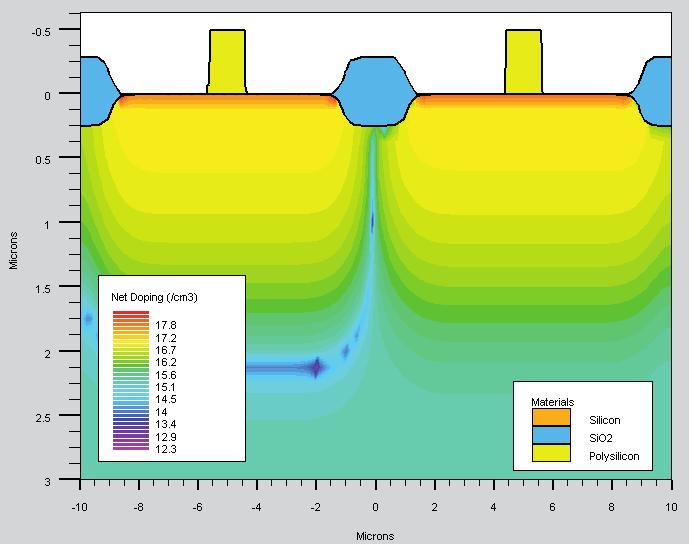Click the 12.3 doping scale value
The height and width of the screenshot is (544, 689).
click(166, 449)
